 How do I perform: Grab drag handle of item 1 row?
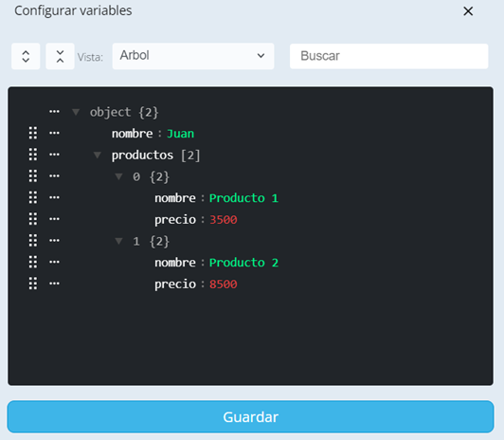click(x=33, y=241)
